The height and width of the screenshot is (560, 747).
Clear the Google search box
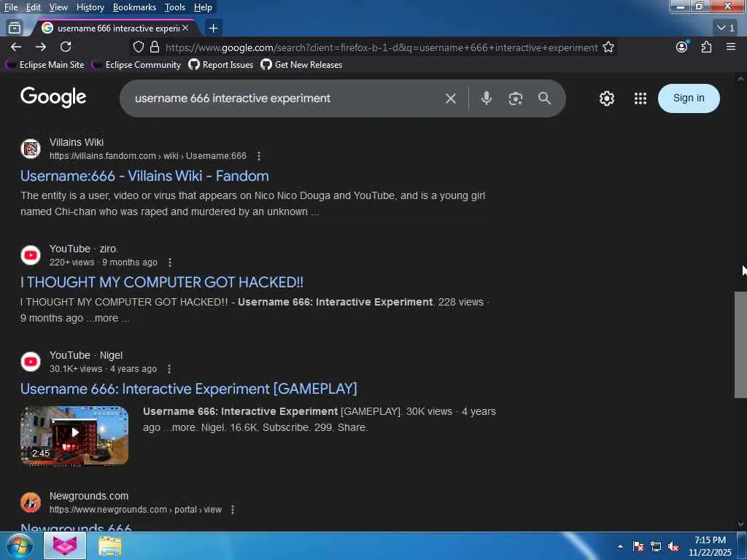[x=451, y=98]
